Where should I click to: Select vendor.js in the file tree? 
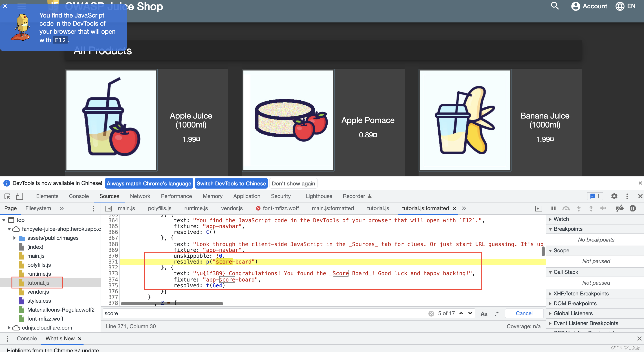pyautogui.click(x=38, y=292)
